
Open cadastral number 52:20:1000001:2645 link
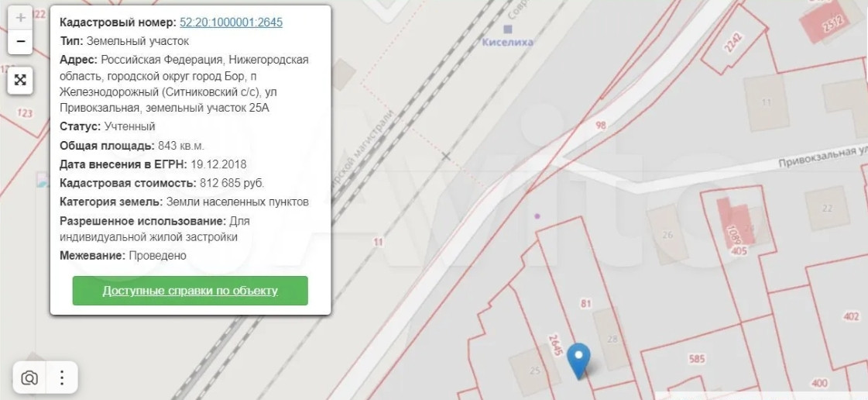[231, 22]
